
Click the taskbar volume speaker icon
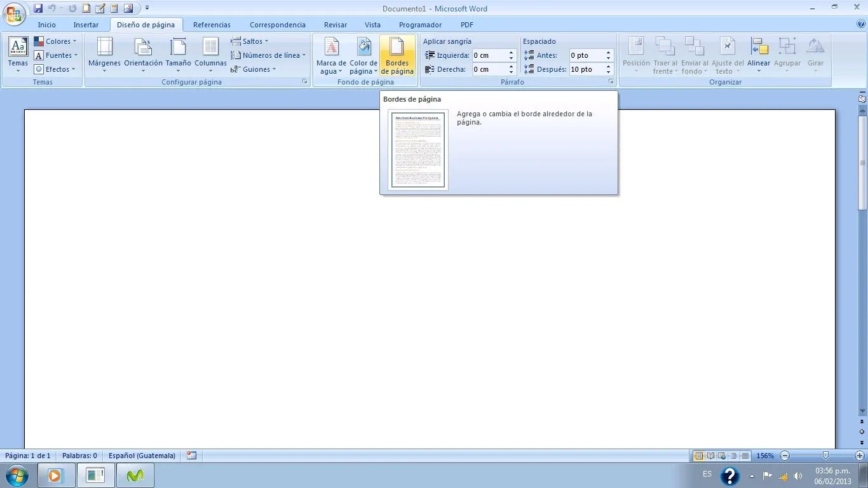[x=798, y=476]
